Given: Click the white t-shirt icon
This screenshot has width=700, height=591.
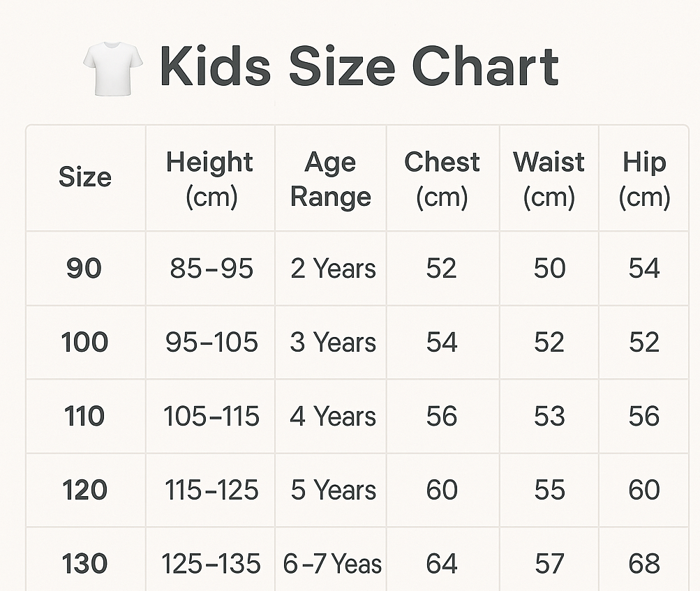Looking at the screenshot, I should [x=112, y=67].
